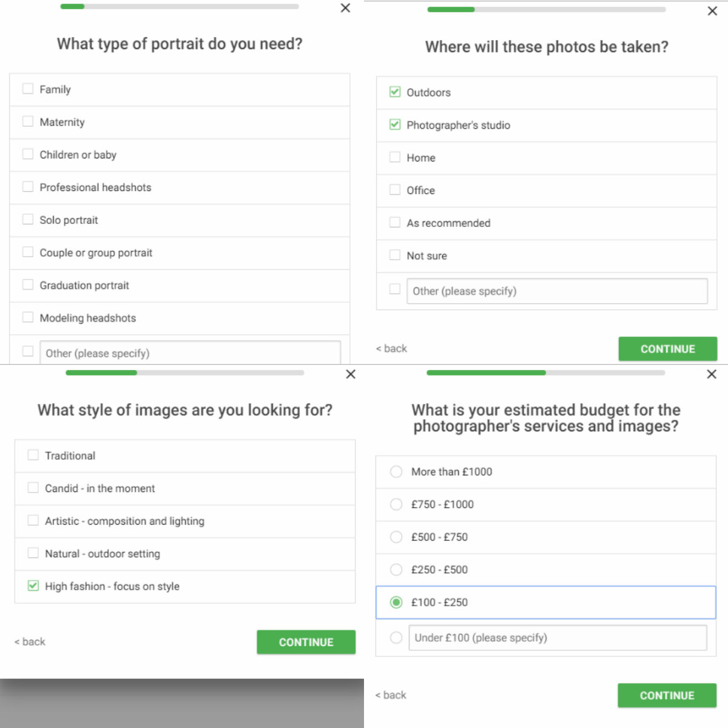Select the £500 - £750 budget radio

tap(396, 537)
